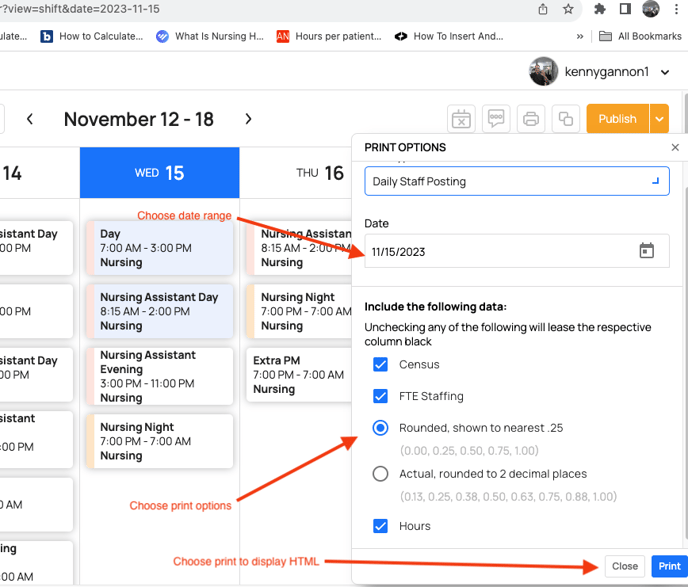Open browser extensions puzzle icon

[x=599, y=9]
